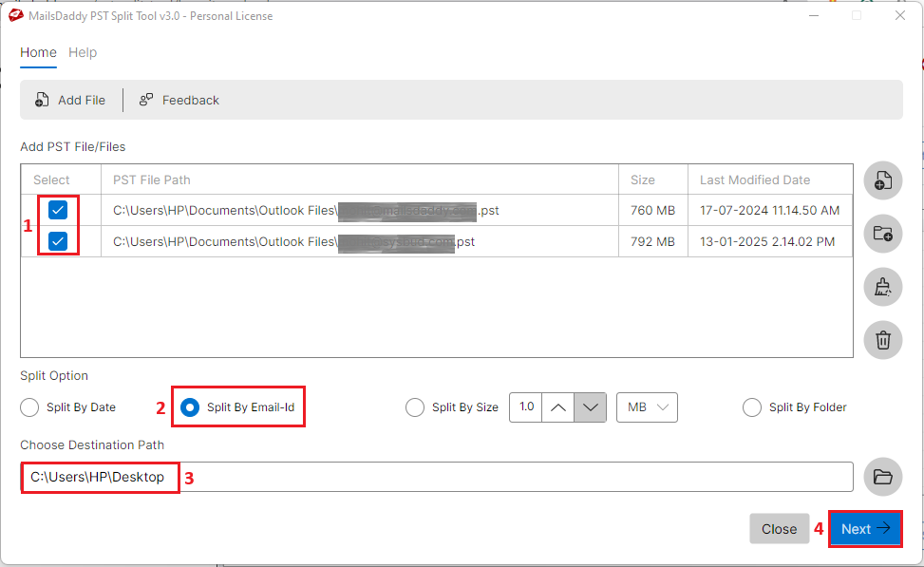The width and height of the screenshot is (924, 567).
Task: Decrease split size with down arrow
Action: pos(591,407)
